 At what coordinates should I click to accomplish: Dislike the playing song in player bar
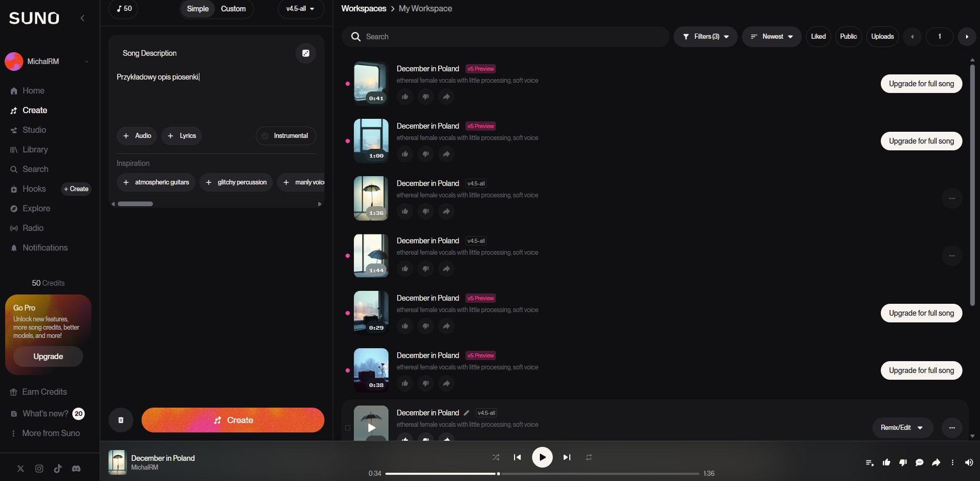903,463
